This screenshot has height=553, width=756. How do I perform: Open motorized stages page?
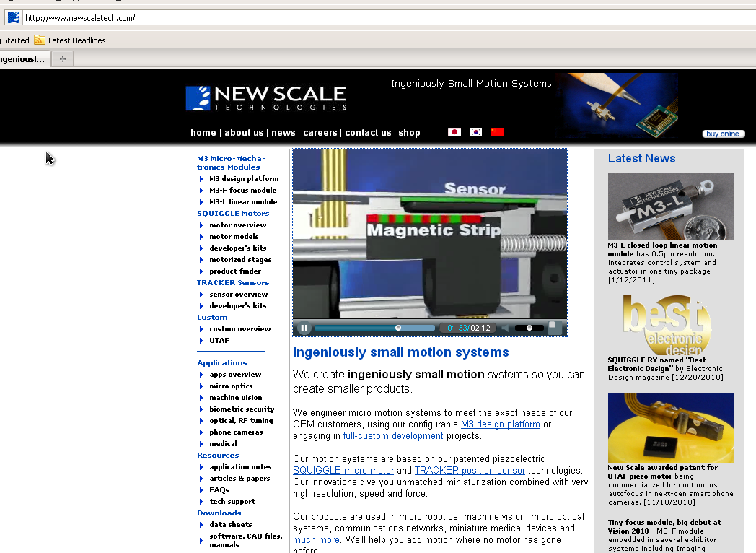[x=240, y=260]
